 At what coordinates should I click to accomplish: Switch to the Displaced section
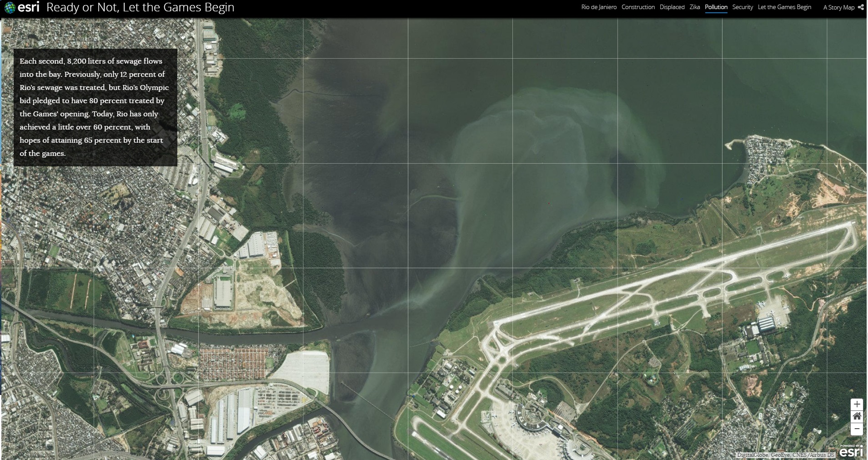[672, 7]
